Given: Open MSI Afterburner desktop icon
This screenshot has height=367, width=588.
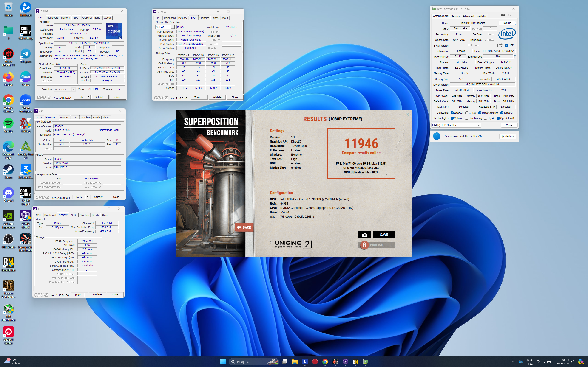Looking at the screenshot, I should click(9, 313).
